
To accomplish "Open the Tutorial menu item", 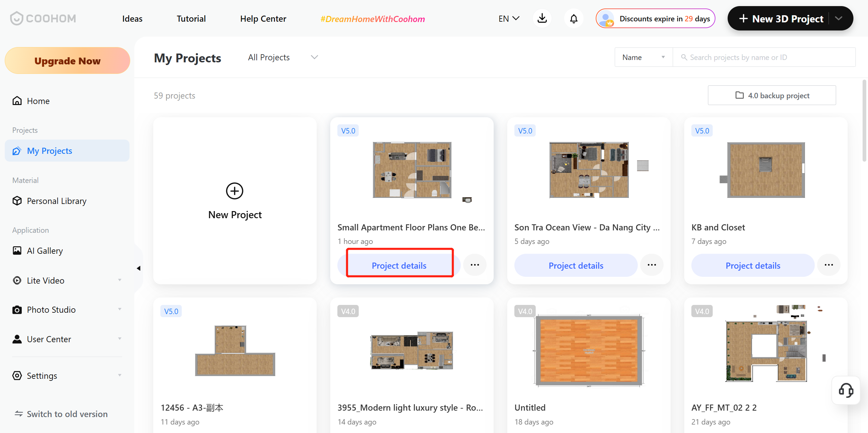I will coord(191,19).
